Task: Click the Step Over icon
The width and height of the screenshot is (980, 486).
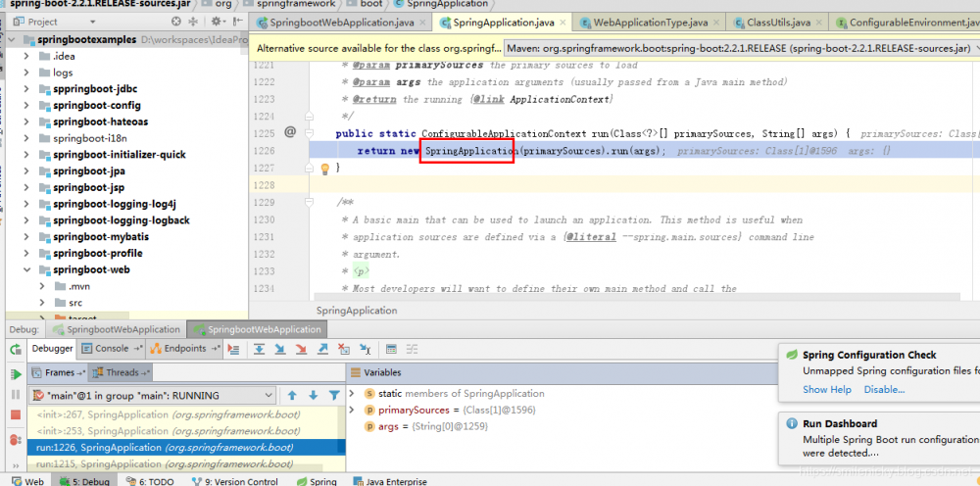Action: [x=258, y=349]
